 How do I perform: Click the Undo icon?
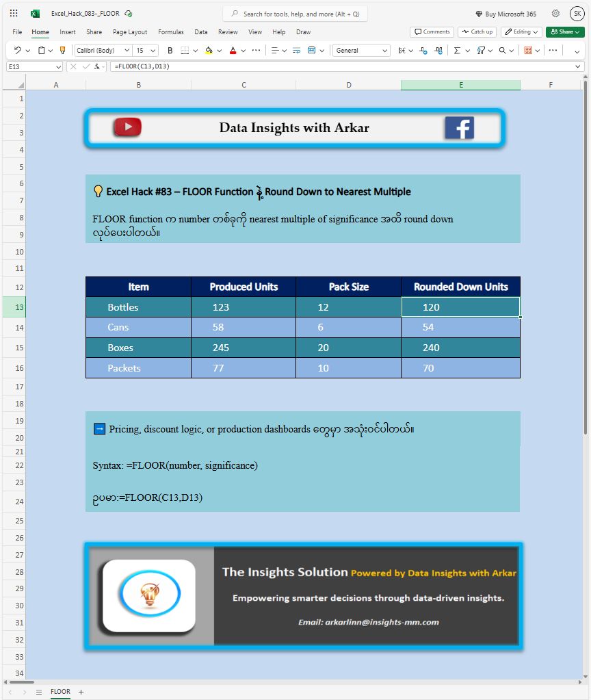click(17, 51)
